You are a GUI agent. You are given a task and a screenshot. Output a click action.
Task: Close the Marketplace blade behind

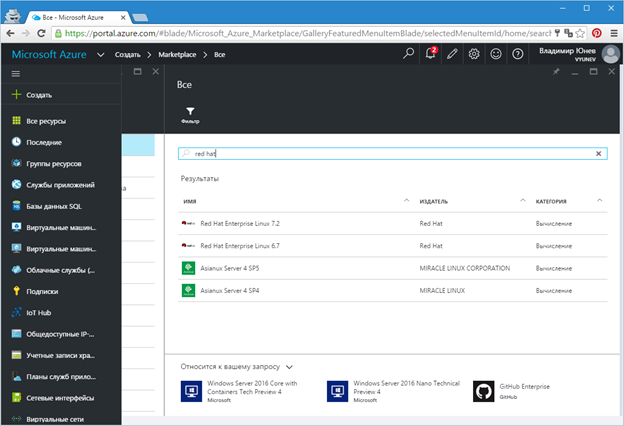pos(156,72)
